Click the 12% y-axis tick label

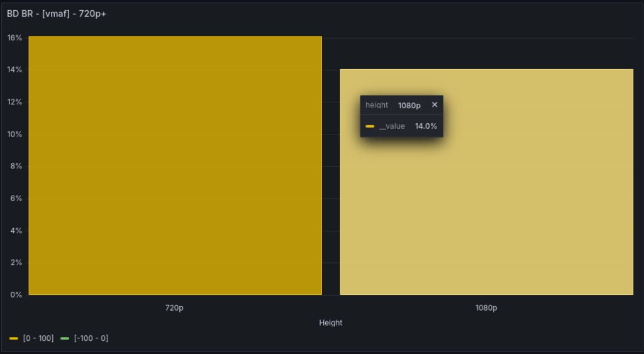pos(14,102)
